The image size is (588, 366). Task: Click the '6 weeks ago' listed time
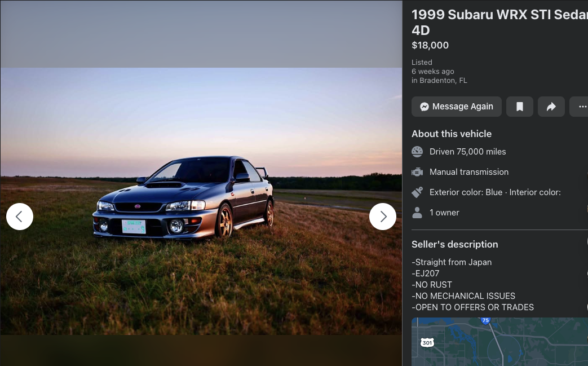(433, 71)
